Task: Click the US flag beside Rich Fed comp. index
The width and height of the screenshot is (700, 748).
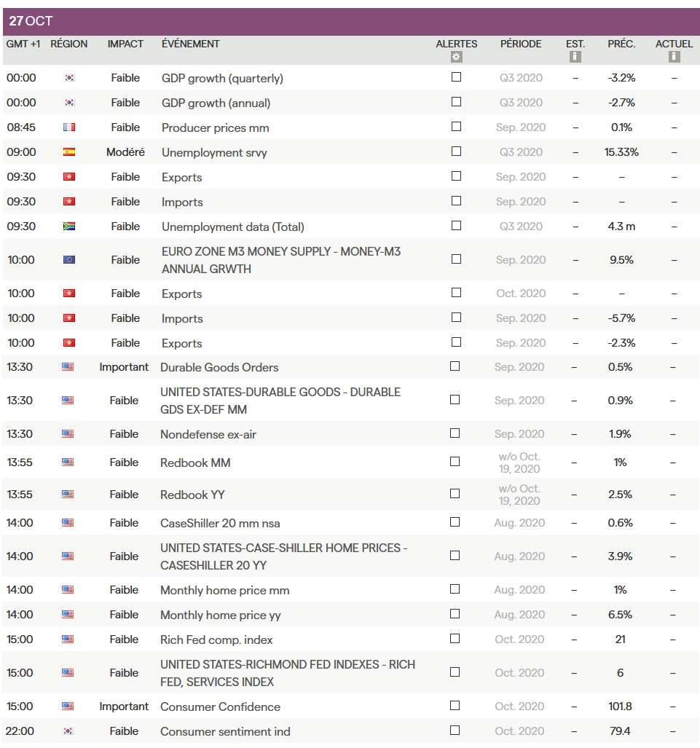Action: pyautogui.click(x=68, y=639)
